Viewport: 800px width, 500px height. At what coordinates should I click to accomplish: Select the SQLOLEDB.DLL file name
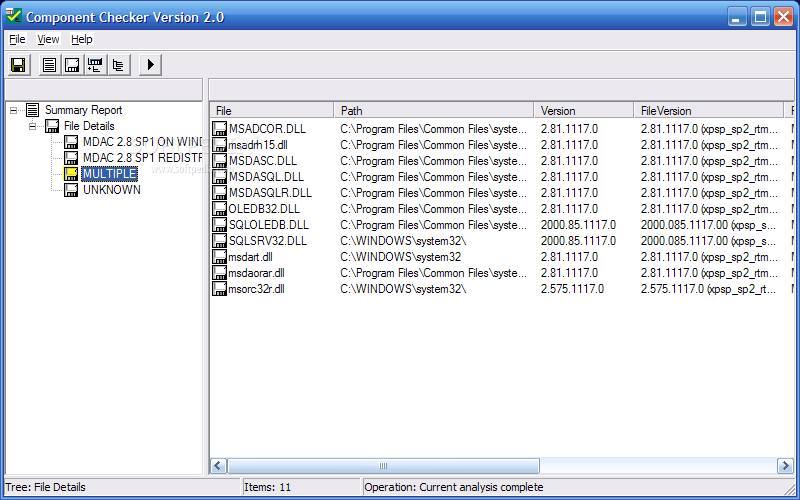(x=269, y=225)
